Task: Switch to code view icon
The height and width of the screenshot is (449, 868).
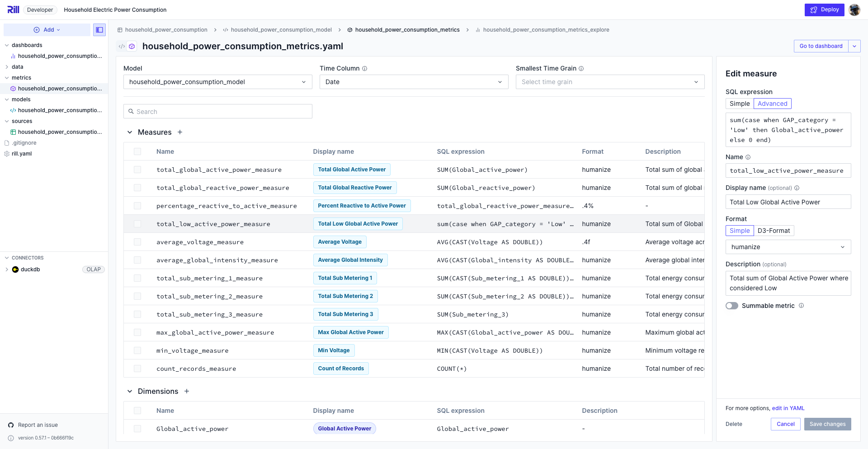Action: pyautogui.click(x=122, y=46)
